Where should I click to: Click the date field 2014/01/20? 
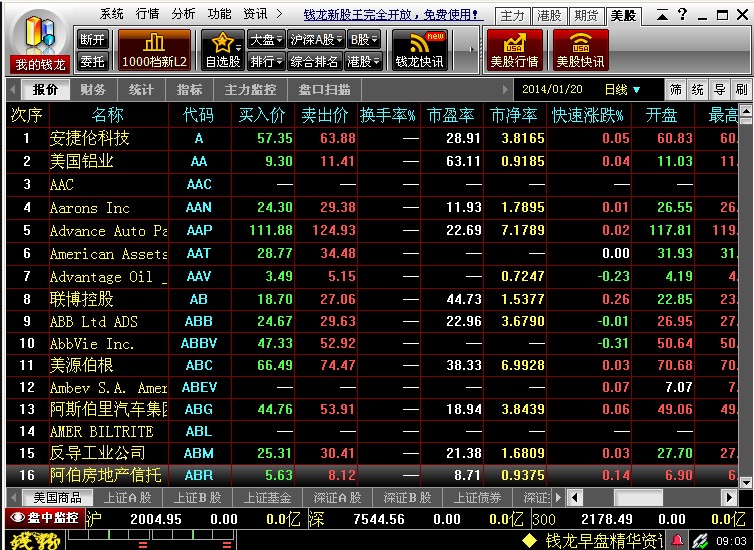pos(553,89)
